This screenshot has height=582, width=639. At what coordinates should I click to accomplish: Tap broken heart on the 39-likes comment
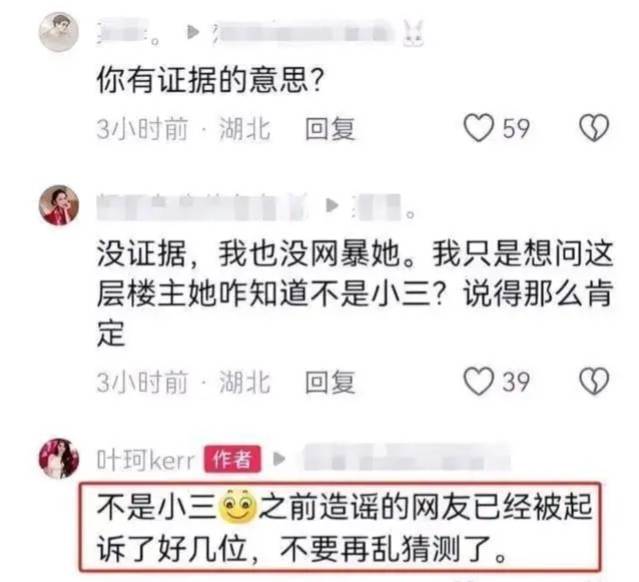[594, 381]
